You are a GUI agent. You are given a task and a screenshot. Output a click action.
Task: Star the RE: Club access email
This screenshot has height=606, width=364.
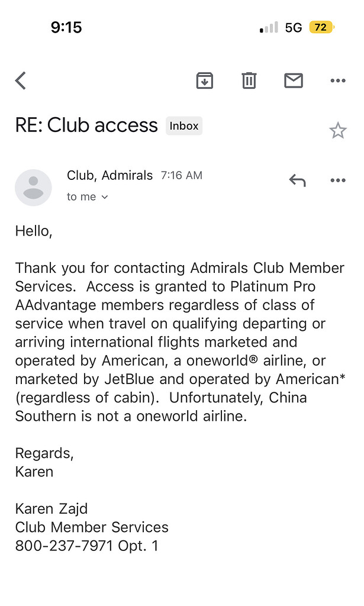click(338, 130)
